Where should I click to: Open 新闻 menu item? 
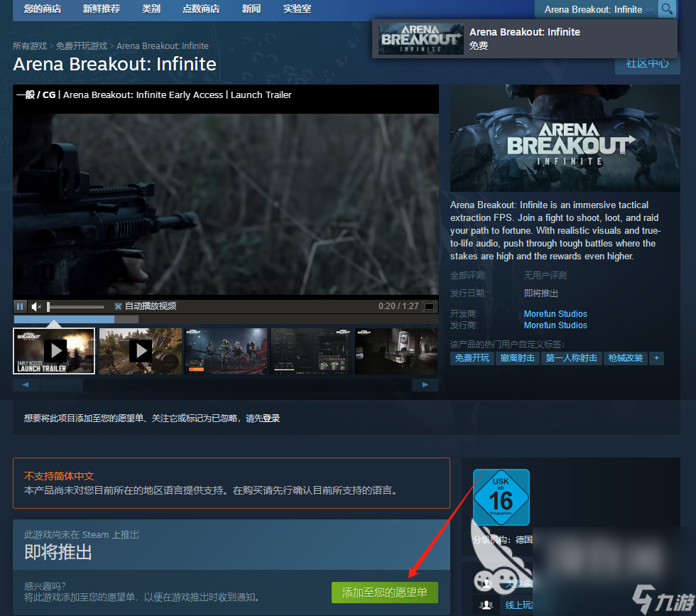click(x=251, y=9)
